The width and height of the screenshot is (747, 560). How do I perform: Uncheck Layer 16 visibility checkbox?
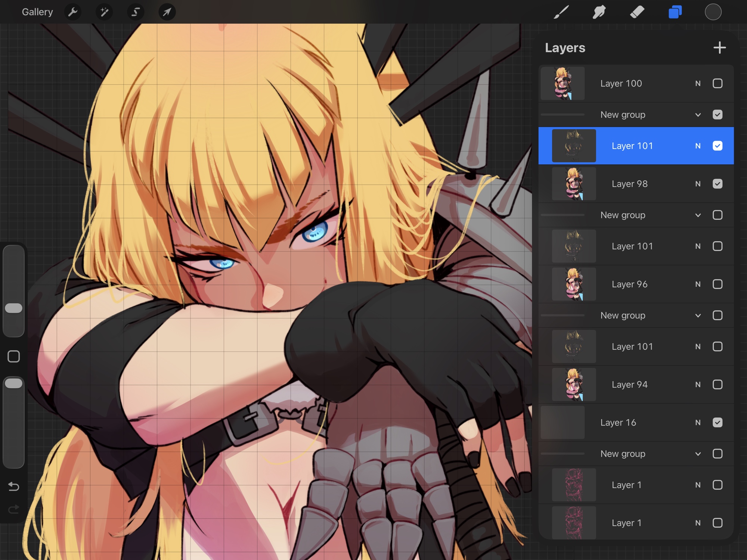(717, 422)
